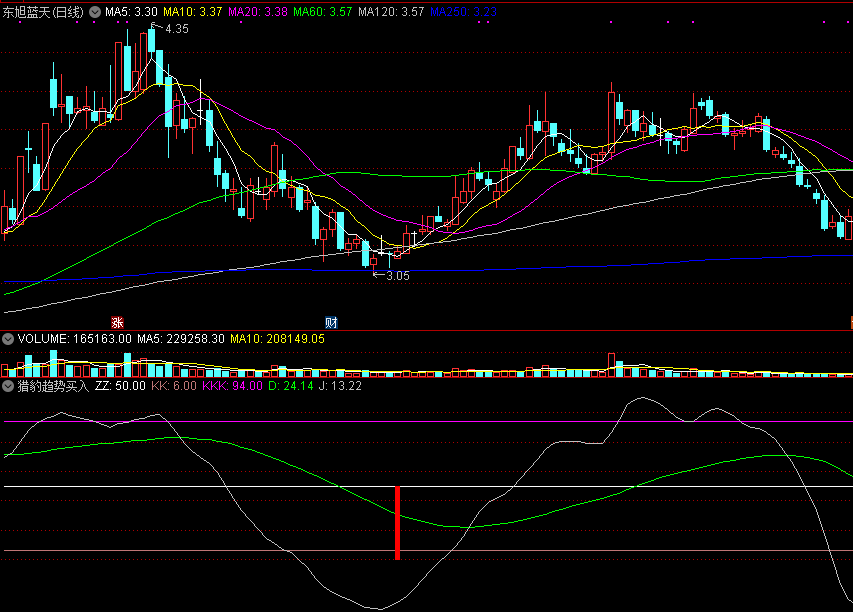
Task: Click the 3.05 low price label
Action: pos(398,276)
